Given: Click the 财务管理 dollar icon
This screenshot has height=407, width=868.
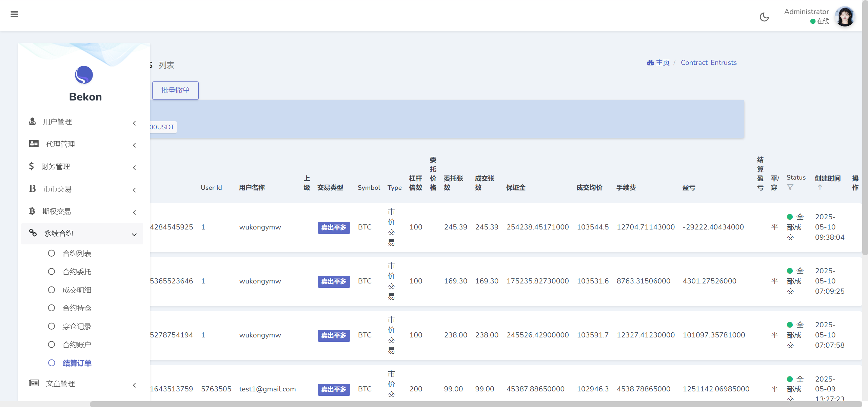Looking at the screenshot, I should click(31, 166).
